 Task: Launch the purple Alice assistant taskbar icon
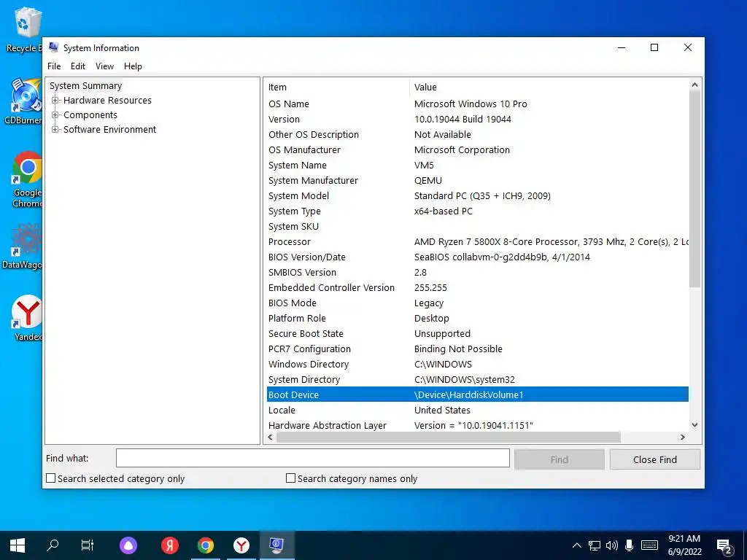pyautogui.click(x=128, y=545)
